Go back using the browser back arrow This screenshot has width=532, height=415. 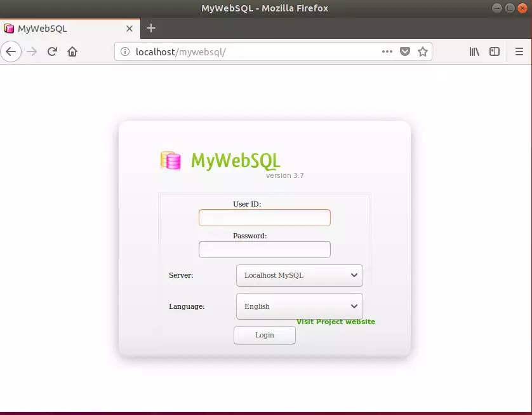coord(11,51)
